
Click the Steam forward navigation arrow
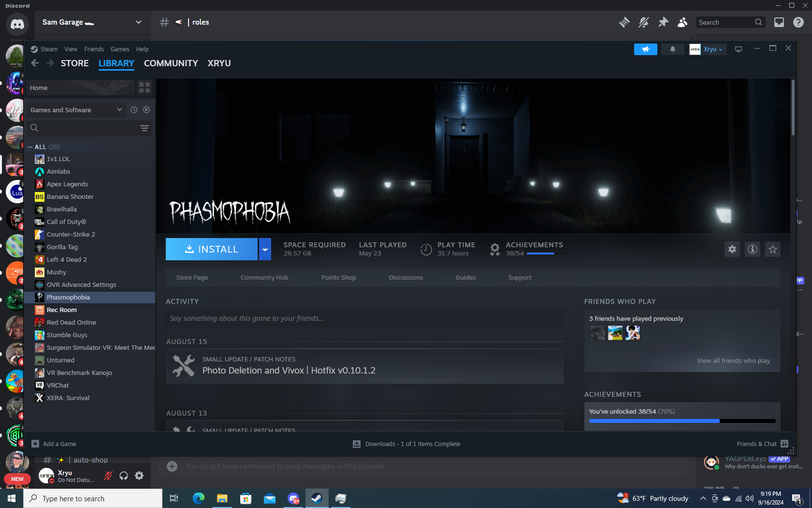pyautogui.click(x=50, y=63)
